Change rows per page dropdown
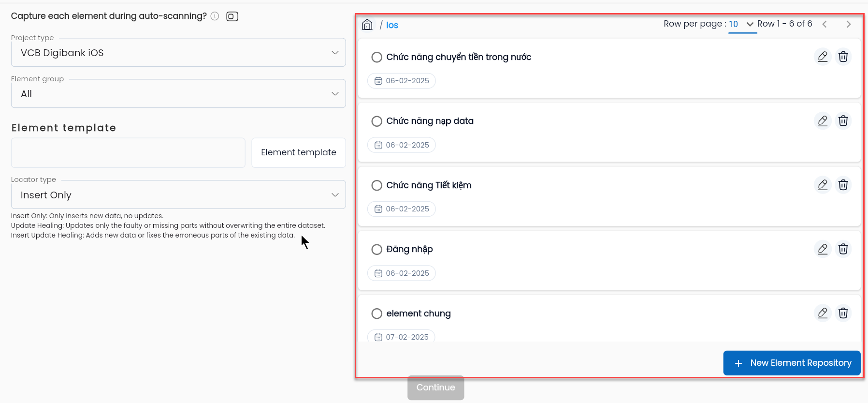The height and width of the screenshot is (403, 868). click(742, 24)
